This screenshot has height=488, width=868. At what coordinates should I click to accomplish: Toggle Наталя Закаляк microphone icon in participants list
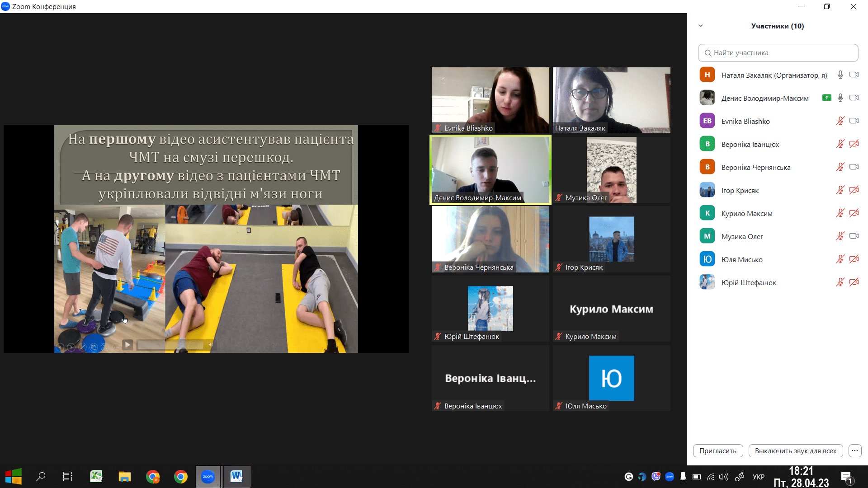[x=840, y=75]
